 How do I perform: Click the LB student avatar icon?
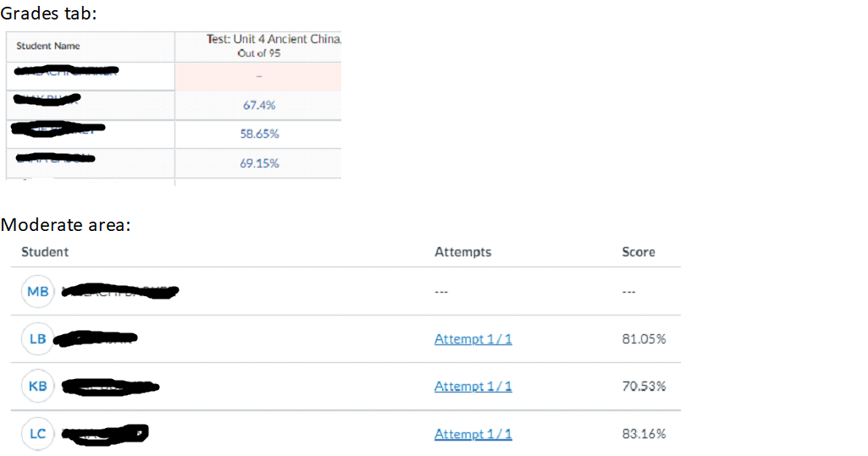tap(38, 339)
